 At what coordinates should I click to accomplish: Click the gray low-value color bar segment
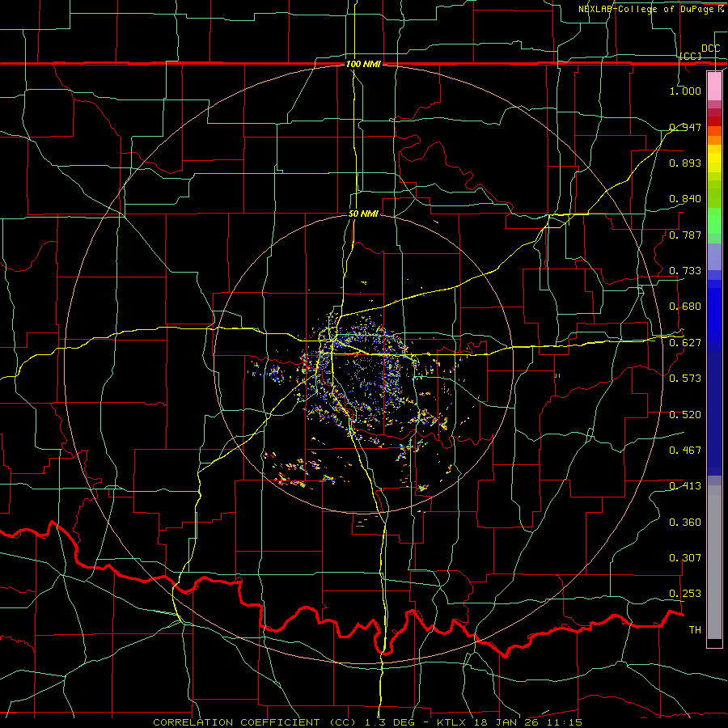(x=714, y=562)
